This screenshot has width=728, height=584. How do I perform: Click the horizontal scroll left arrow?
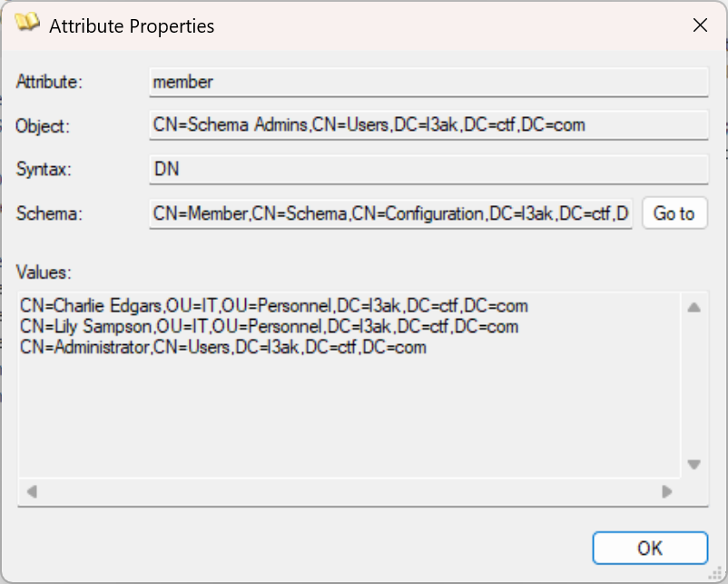coord(32,491)
